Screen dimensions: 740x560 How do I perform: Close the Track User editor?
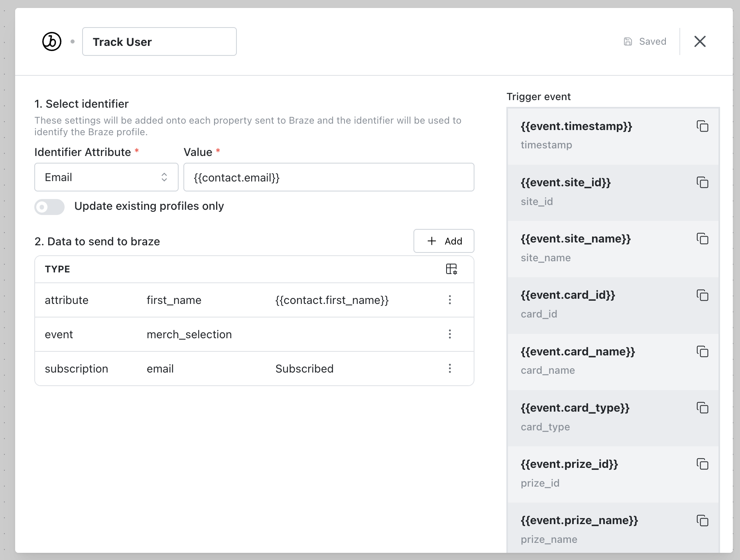pyautogui.click(x=700, y=41)
